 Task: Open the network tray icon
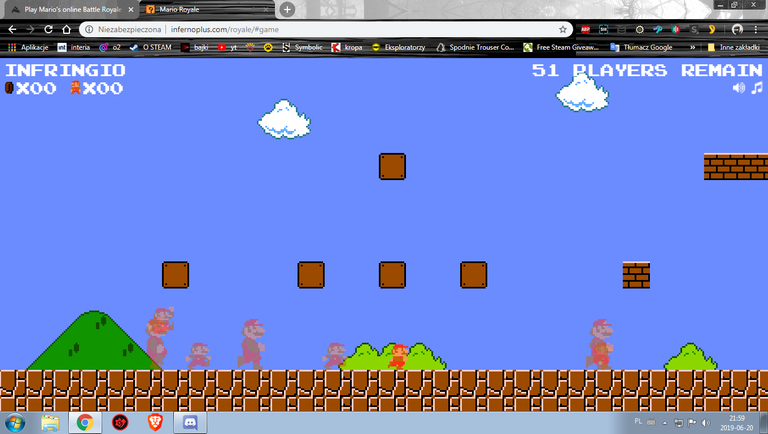click(678, 423)
